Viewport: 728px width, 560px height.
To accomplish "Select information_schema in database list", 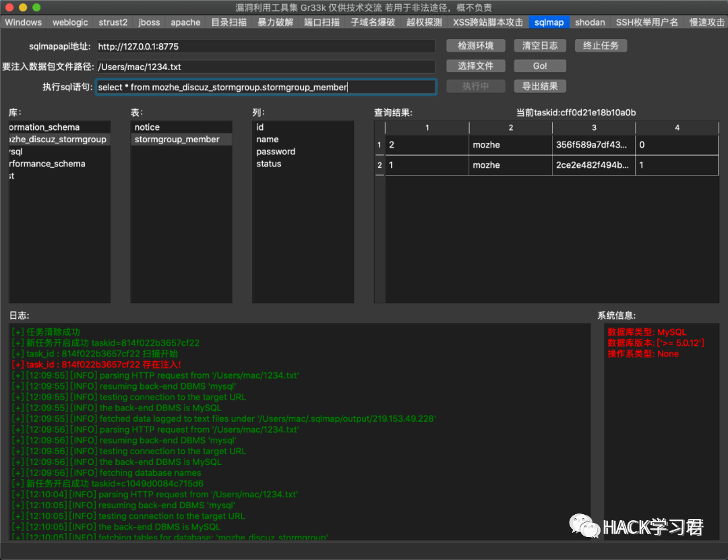I will 59,127.
